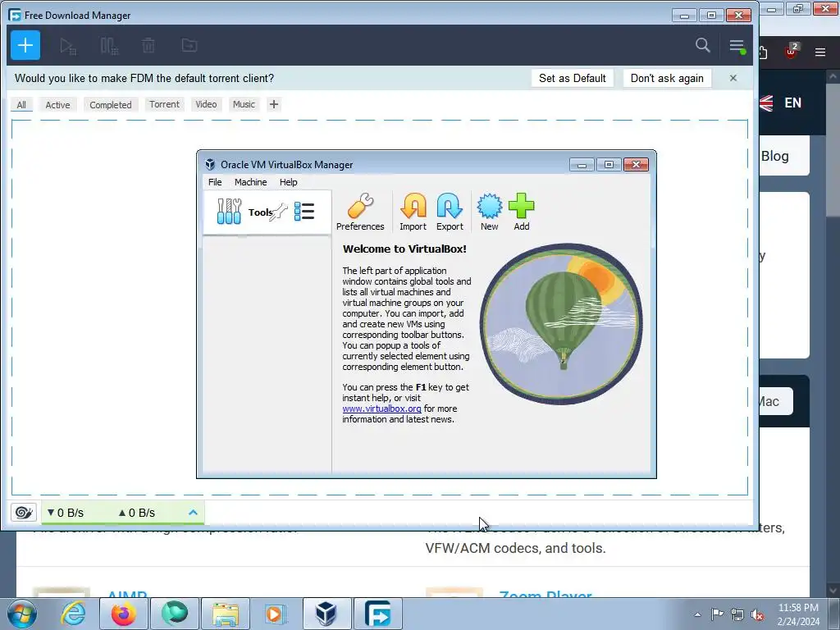
Task: Open search in Free Download Manager
Action: [702, 46]
